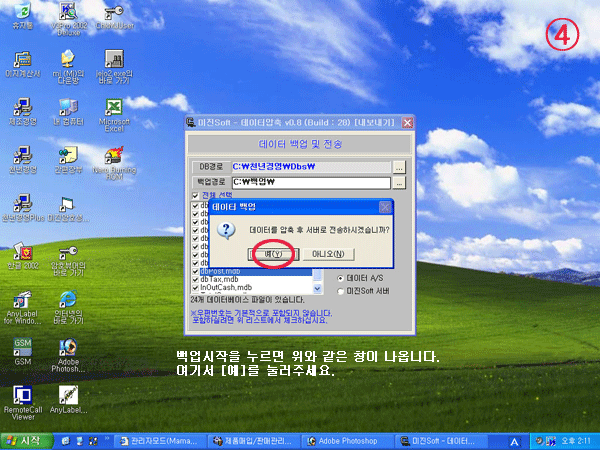Switch to the 미진Soft - 데이터 taskbar button

[x=440, y=441]
